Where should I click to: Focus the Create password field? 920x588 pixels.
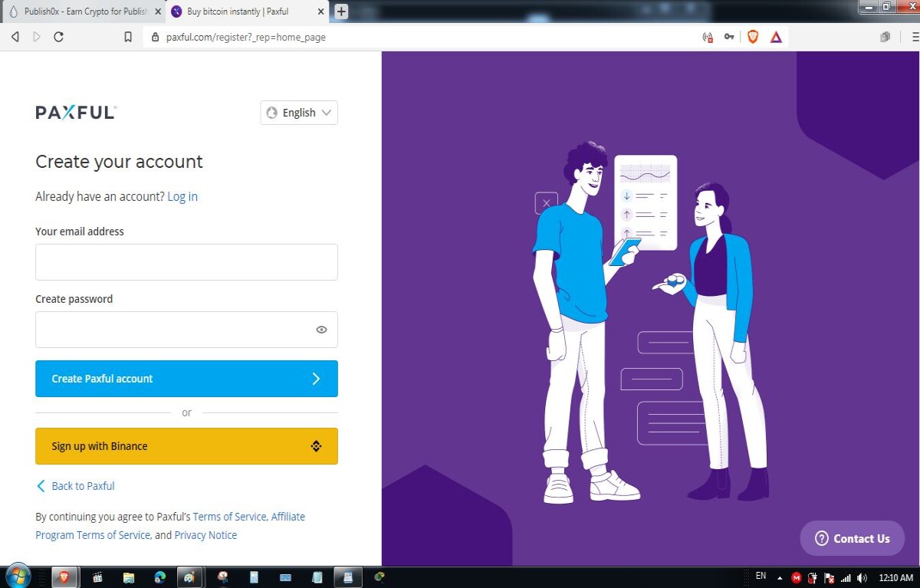[186, 330]
